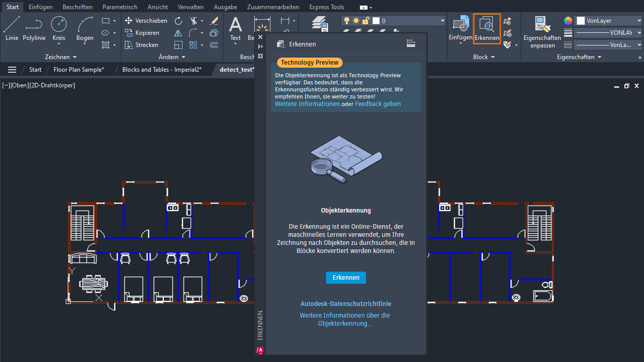Close the Erkennen palette with X
Viewport: 644px width, 362px height.
(x=260, y=37)
